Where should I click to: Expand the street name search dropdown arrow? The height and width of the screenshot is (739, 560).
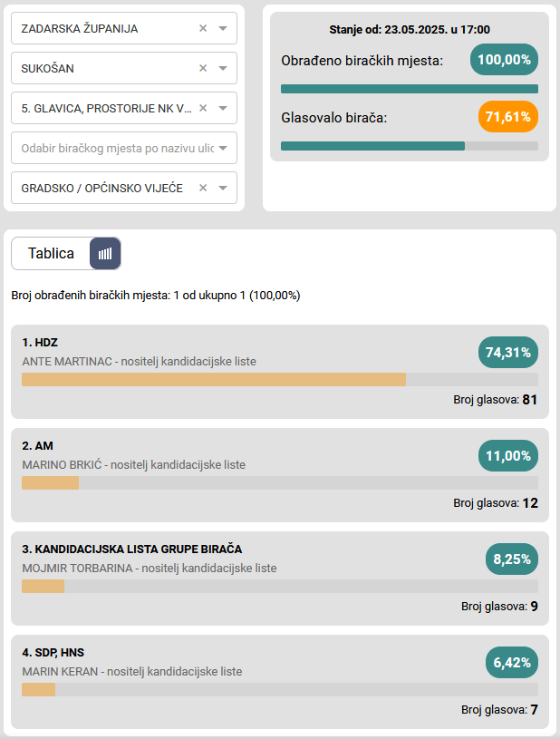tap(223, 148)
